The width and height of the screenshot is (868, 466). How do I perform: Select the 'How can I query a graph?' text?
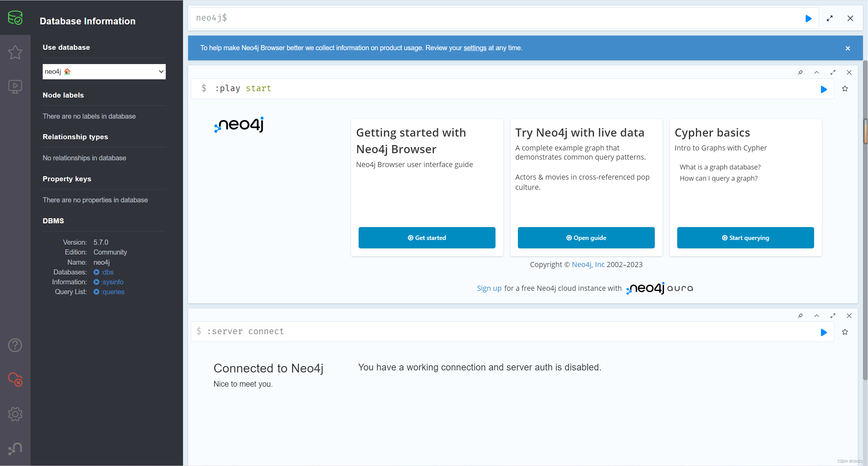[719, 178]
